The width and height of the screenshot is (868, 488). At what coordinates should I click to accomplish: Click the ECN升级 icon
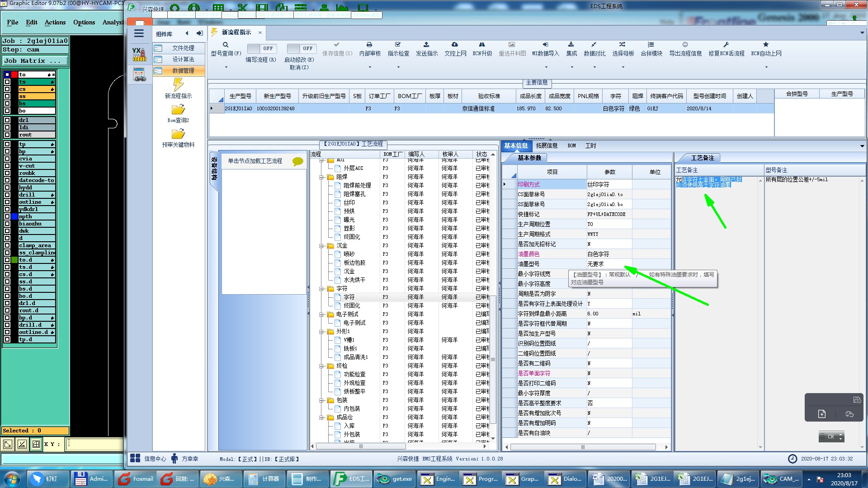click(482, 45)
